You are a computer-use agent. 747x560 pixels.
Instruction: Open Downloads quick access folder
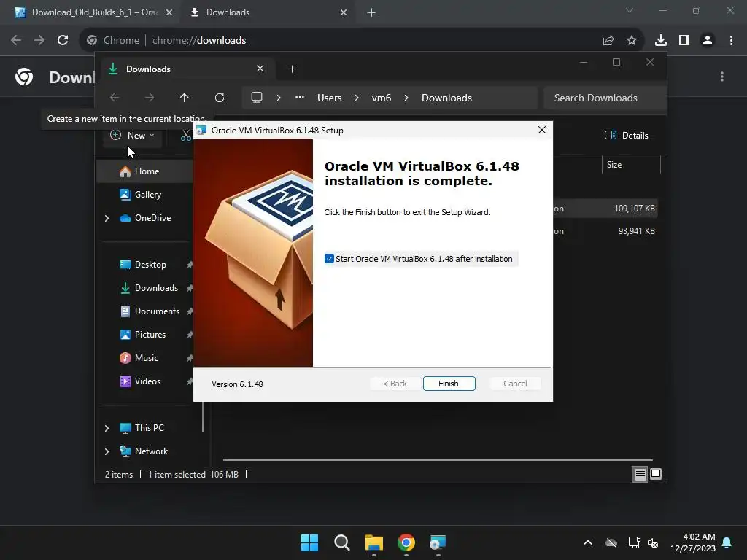click(150, 287)
